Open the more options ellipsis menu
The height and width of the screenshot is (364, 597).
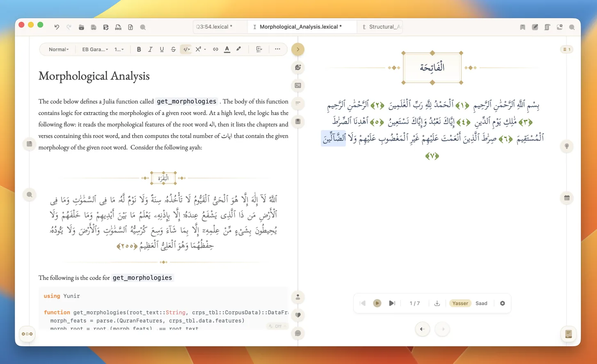277,49
